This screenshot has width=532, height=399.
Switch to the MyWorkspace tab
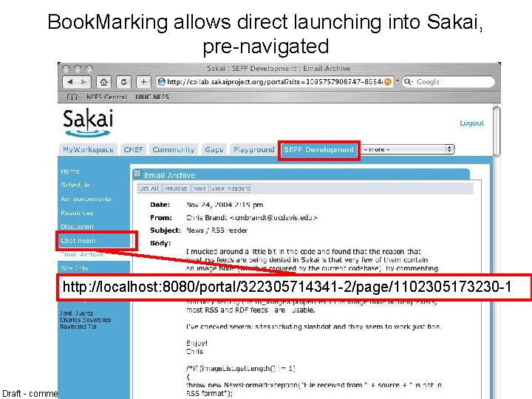88,149
